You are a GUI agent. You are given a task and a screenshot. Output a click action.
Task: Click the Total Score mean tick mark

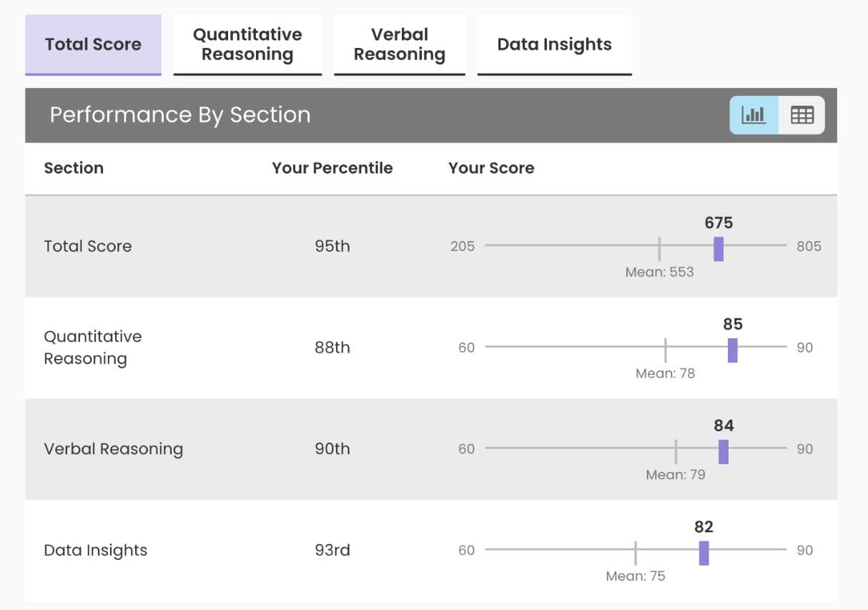pyautogui.click(x=659, y=249)
